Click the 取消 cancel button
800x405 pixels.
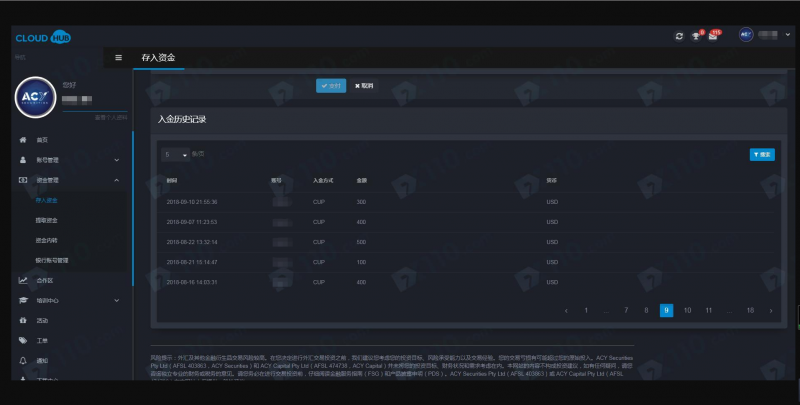(363, 86)
